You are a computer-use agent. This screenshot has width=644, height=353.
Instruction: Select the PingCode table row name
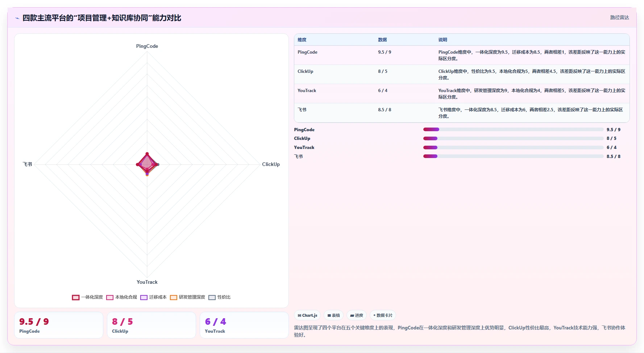[x=307, y=52]
